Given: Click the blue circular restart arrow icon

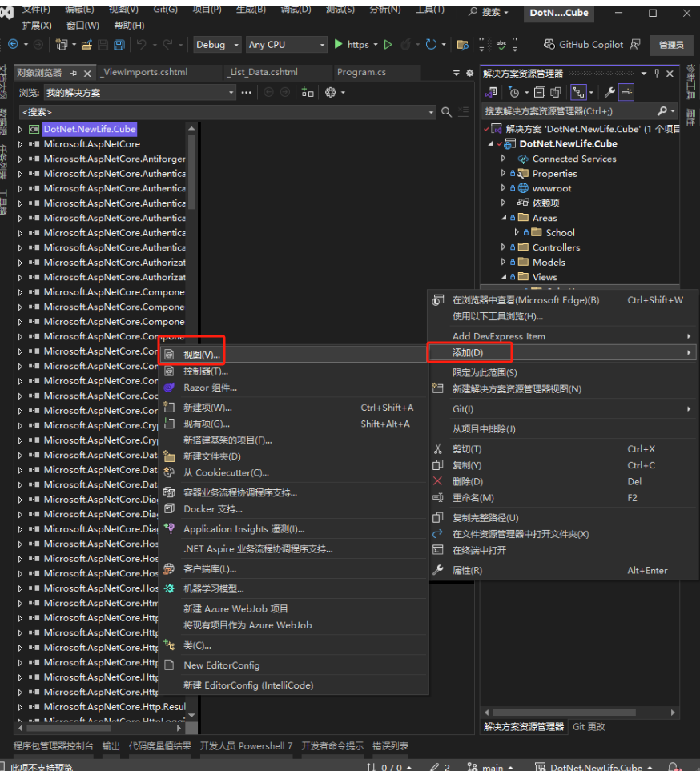Looking at the screenshot, I should tap(431, 45).
